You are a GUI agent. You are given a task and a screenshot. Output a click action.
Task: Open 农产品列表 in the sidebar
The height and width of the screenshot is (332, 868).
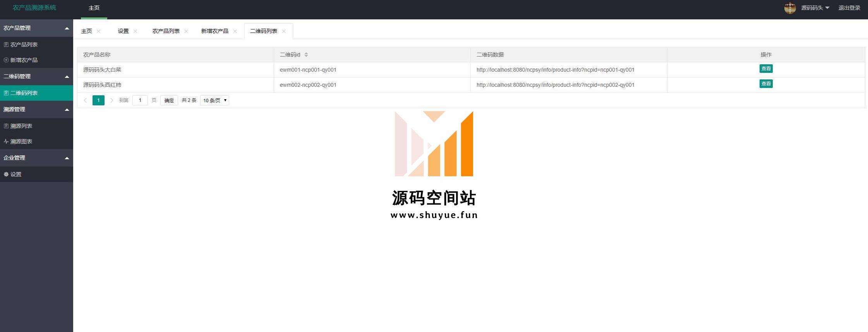coord(36,45)
